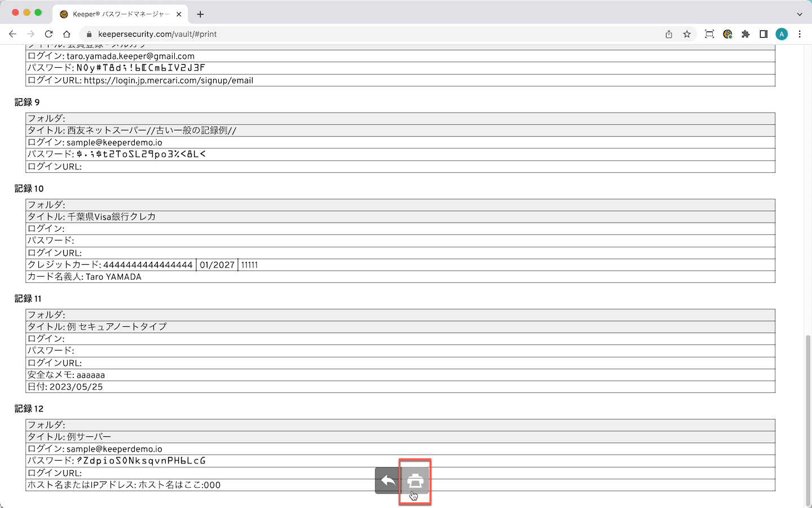Image resolution: width=812 pixels, height=508 pixels.
Task: Open a new browser tab
Action: [x=200, y=14]
